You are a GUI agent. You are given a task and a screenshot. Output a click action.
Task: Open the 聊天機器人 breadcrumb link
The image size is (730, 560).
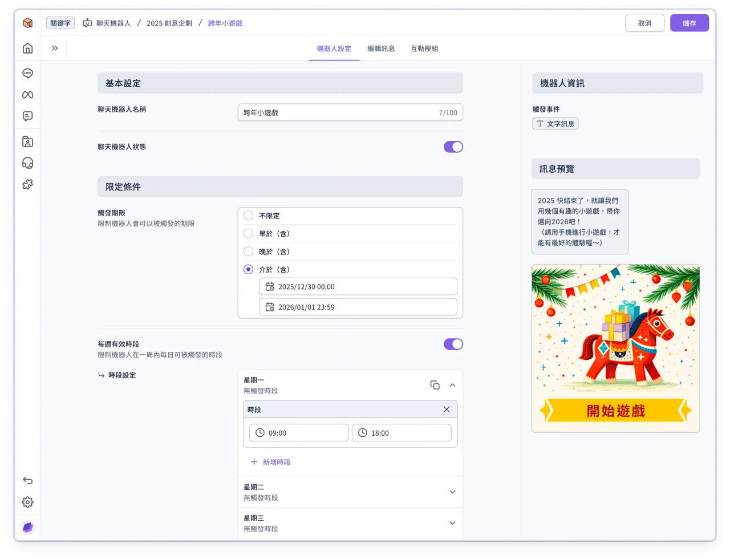click(x=113, y=23)
